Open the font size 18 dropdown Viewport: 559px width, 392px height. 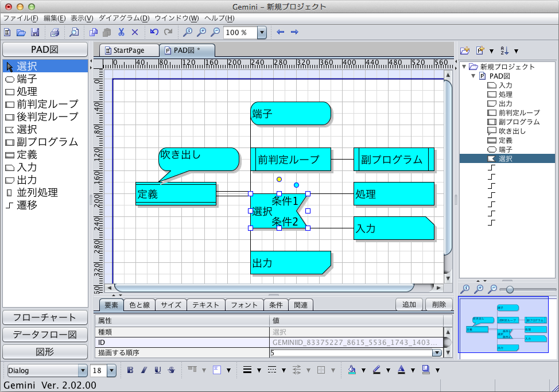pos(111,371)
